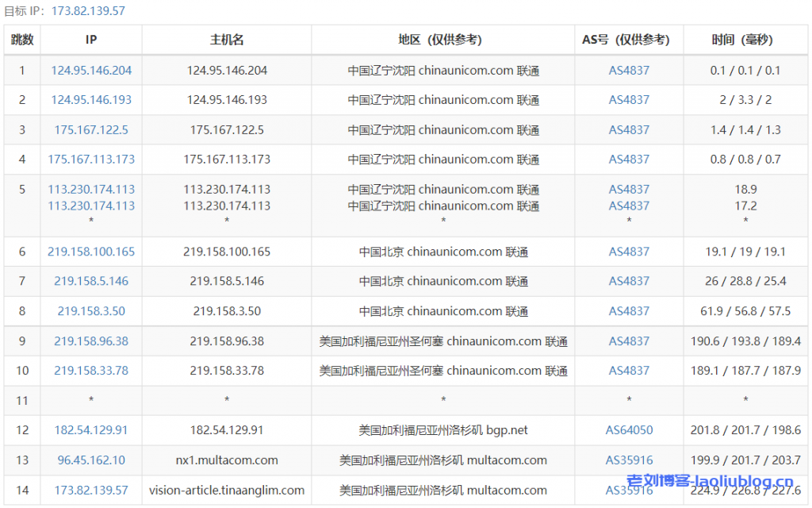This screenshot has width=812, height=508.
Task: Open IP link 175.167.113.173 in hop 4
Action: [90, 159]
